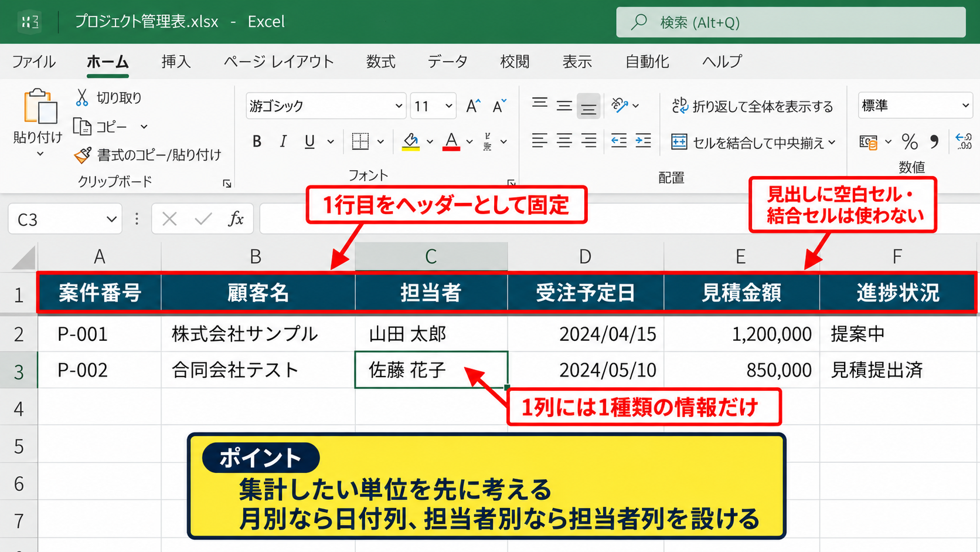980x552 pixels.
Task: Open the font name dropdown (游ゴシック)
Action: pos(399,106)
